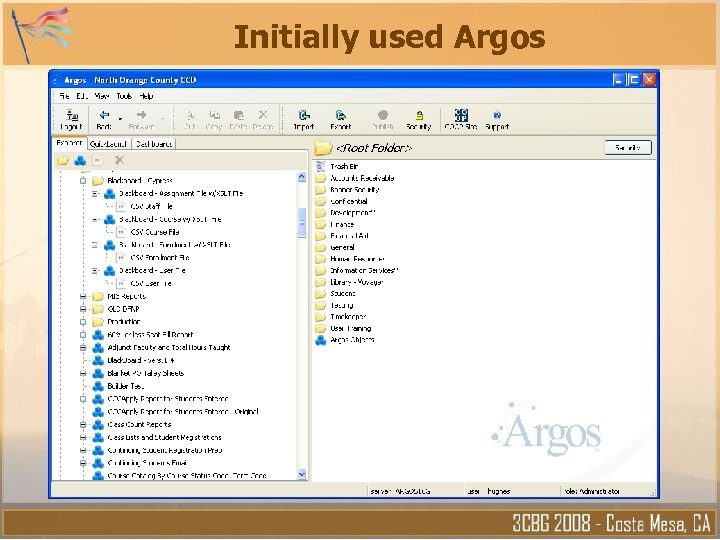Open the General folder

click(342, 248)
